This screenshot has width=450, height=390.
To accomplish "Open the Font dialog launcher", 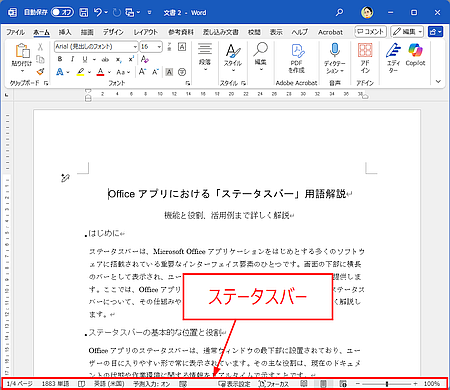I will point(188,83).
